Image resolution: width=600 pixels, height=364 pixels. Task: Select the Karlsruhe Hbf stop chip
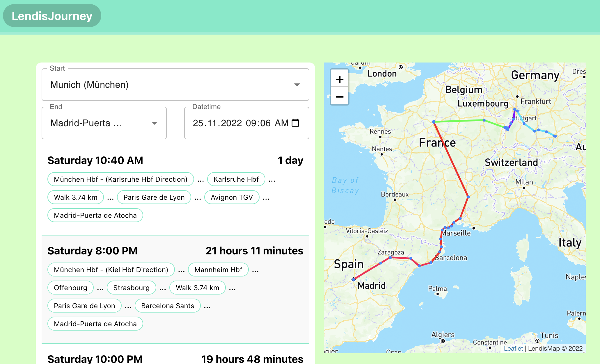click(x=236, y=179)
